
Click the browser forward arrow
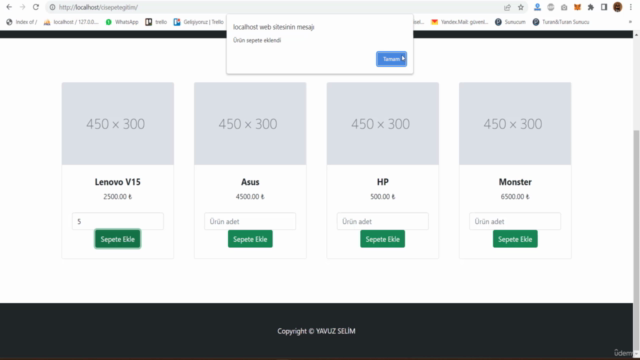coord(22,7)
